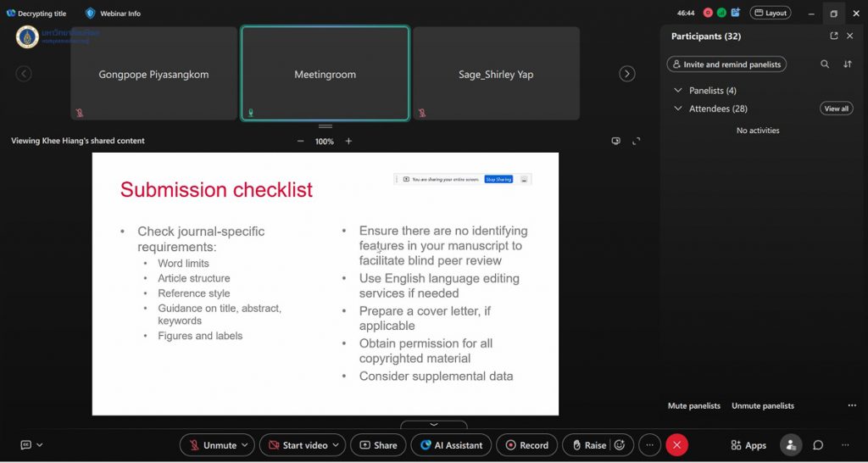Sort the participants list
Image resolution: width=868 pixels, height=463 pixels.
point(847,64)
